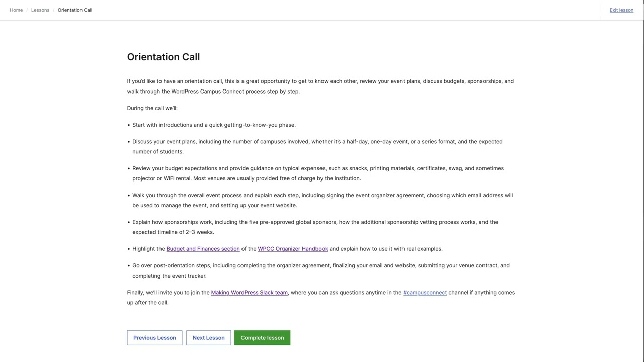
Task: Click the Orientation Call page heading
Action: coord(164,57)
